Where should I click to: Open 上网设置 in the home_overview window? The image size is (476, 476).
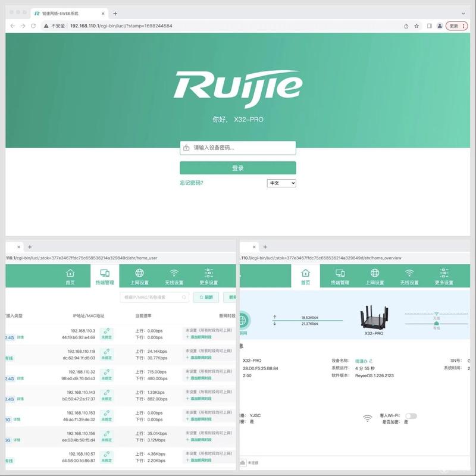click(375, 277)
